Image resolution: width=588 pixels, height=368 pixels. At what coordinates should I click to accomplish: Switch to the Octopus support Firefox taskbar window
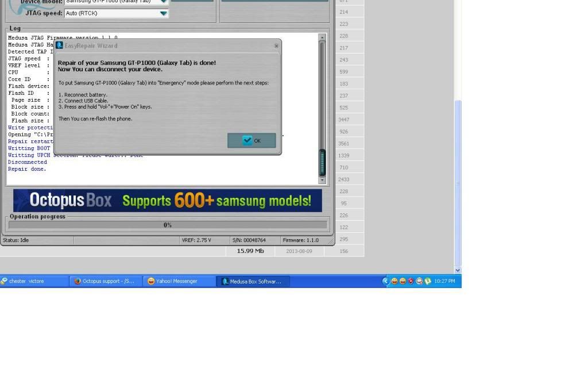[x=106, y=281]
